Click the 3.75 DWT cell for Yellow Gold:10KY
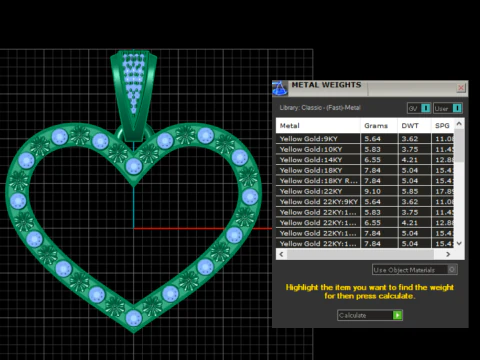 tap(414, 149)
